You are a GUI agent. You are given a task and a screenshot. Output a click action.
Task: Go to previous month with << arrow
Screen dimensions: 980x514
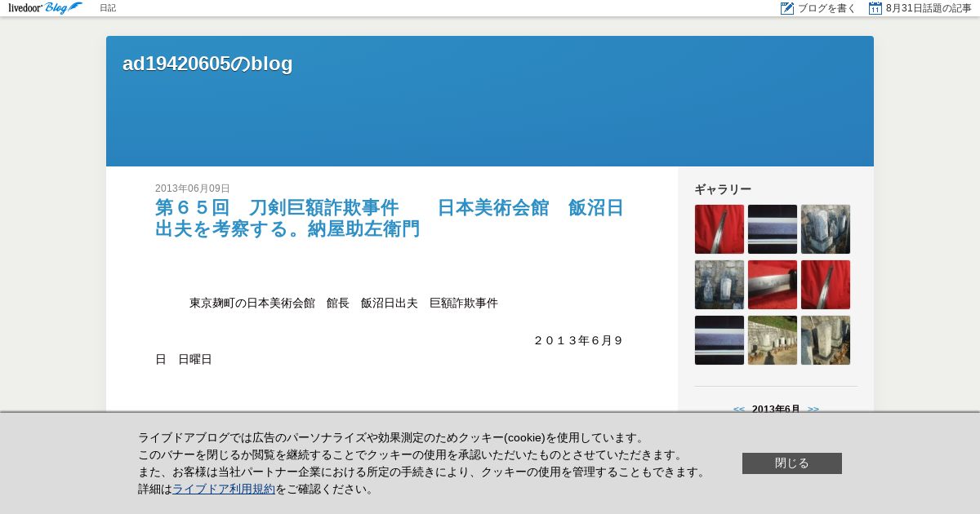coord(738,409)
